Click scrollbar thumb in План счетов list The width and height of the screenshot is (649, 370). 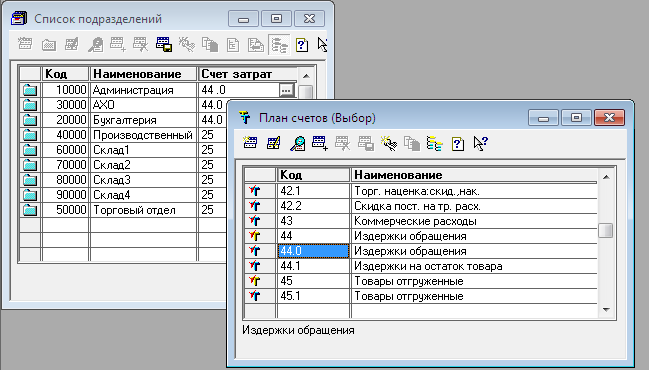pyautogui.click(x=606, y=230)
